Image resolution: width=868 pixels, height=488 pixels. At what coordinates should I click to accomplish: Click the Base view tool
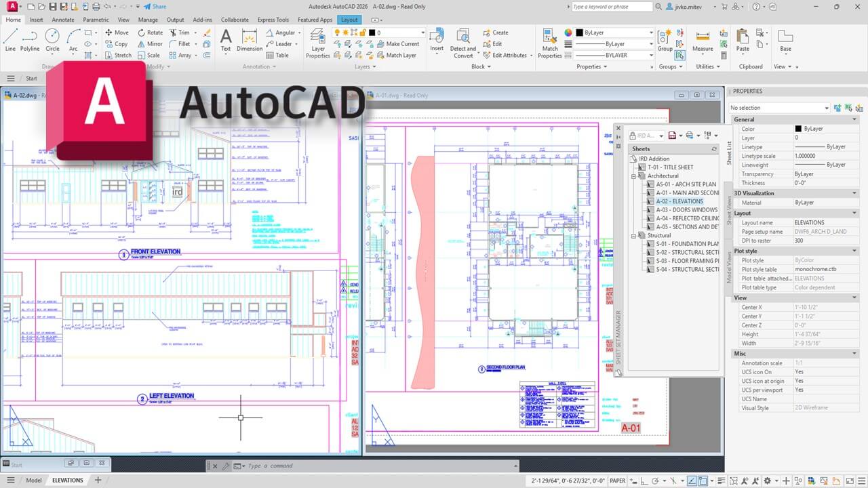pos(785,39)
